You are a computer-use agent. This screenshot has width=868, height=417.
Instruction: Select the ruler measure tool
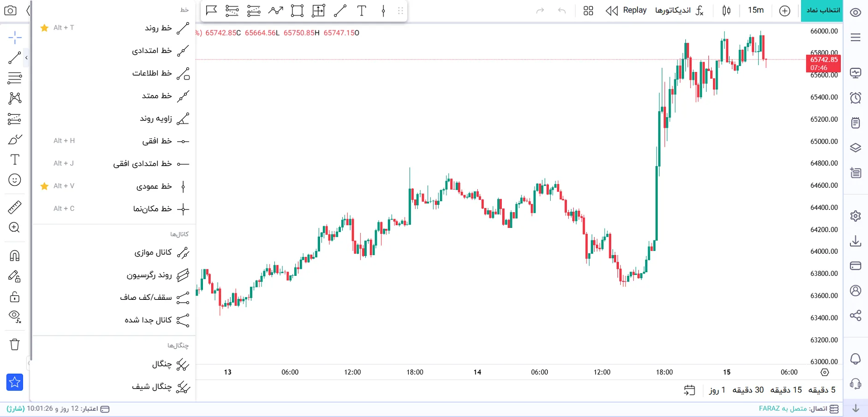point(15,207)
